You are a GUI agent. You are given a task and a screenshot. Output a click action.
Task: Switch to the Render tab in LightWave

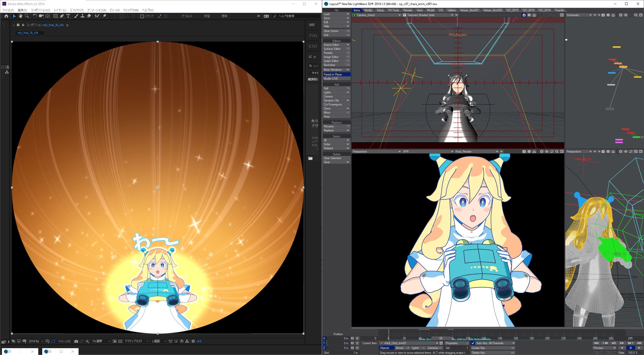click(408, 10)
